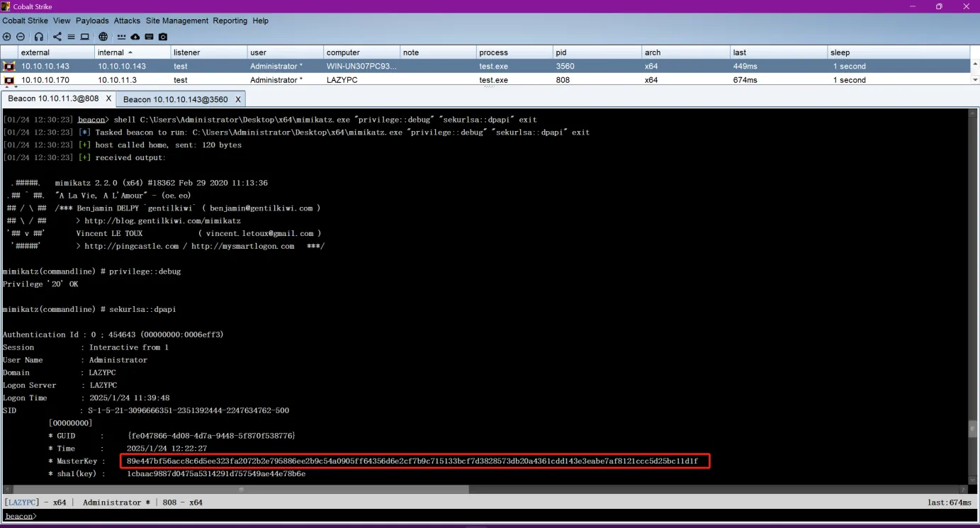Maximize the Cobalt Strike window

pos(939,6)
